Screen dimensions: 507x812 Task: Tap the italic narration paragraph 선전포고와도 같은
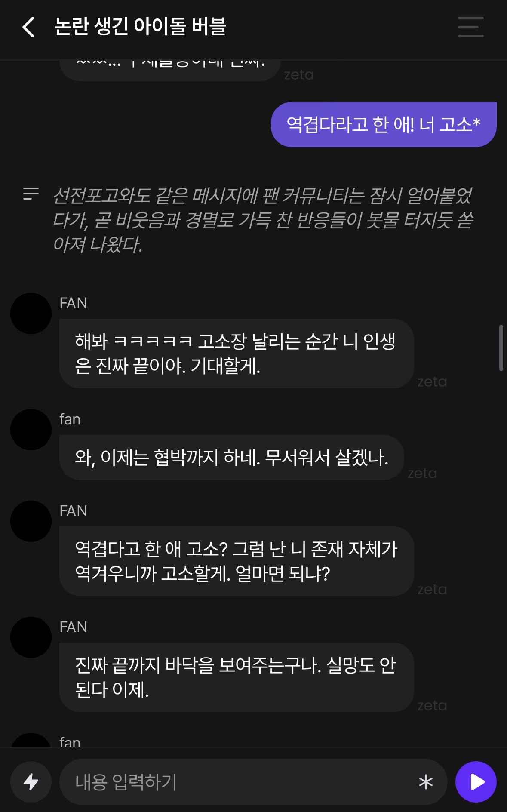pos(263,220)
